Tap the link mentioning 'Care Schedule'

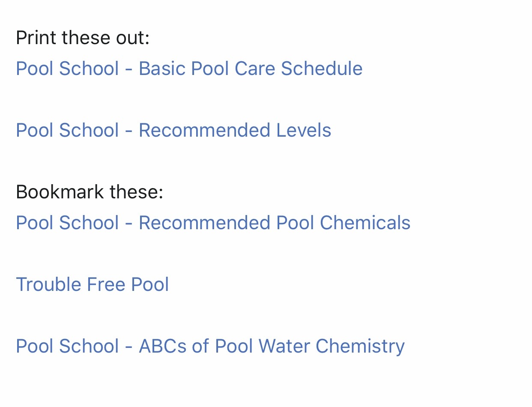pyautogui.click(x=189, y=69)
